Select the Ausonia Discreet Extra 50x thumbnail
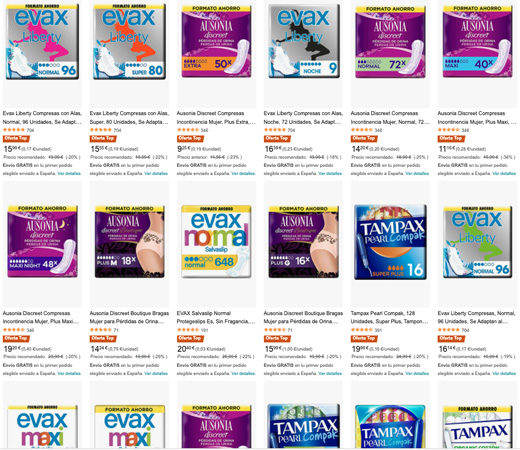This screenshot has height=450, width=520. point(216,42)
